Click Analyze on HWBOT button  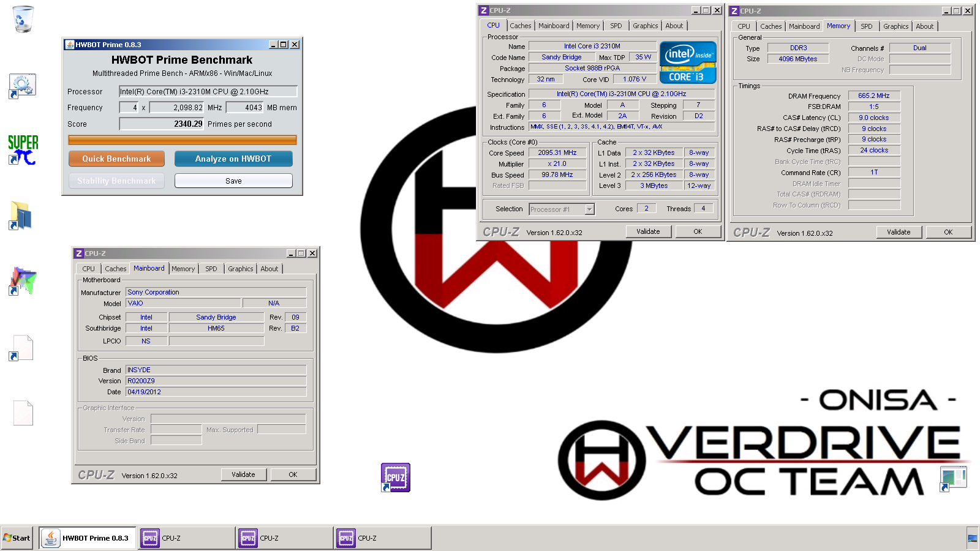coord(233,159)
